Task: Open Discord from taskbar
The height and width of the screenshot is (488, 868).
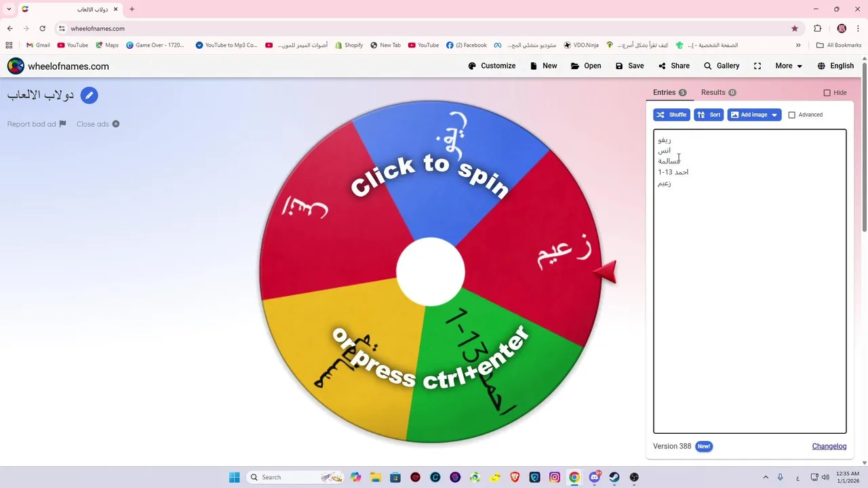Action: (x=595, y=477)
